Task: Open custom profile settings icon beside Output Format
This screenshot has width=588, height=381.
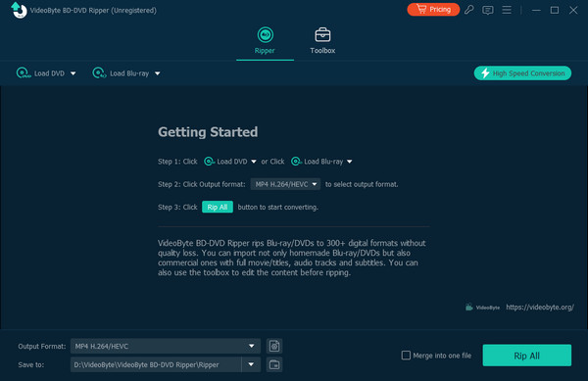Action: tap(274, 346)
